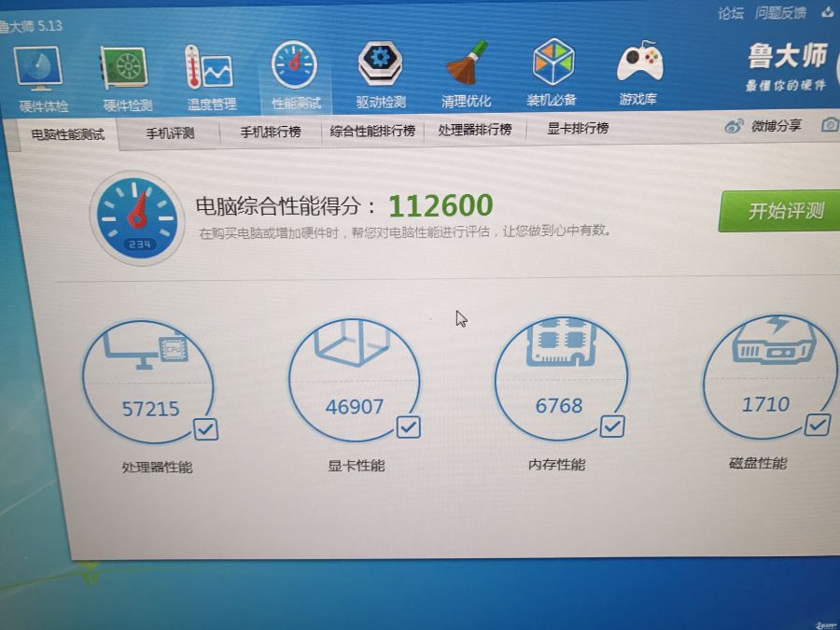Click the overall score 112600
The width and height of the screenshot is (840, 630).
pyautogui.click(x=441, y=205)
